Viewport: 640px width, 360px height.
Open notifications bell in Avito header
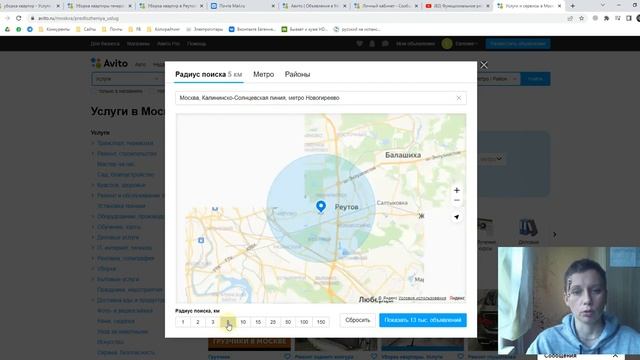[372, 43]
